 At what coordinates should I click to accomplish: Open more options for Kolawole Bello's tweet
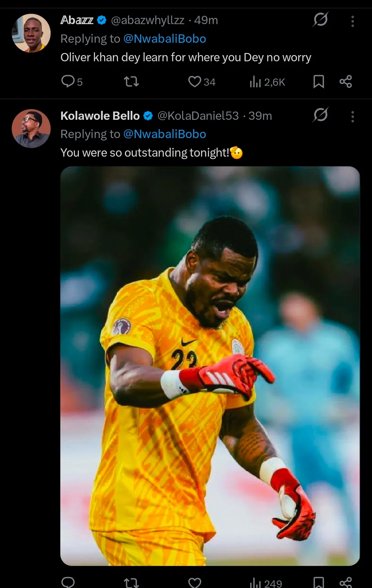352,116
